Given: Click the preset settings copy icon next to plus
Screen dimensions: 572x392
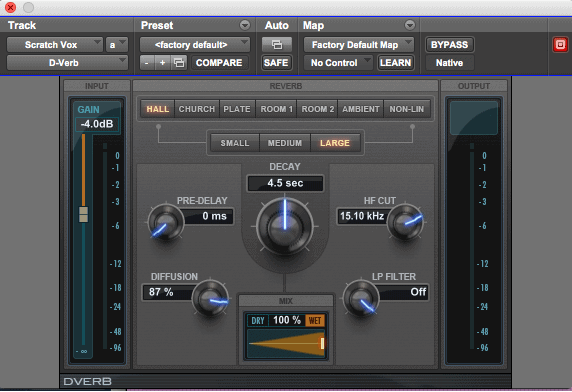Looking at the screenshot, I should pyautogui.click(x=179, y=63).
